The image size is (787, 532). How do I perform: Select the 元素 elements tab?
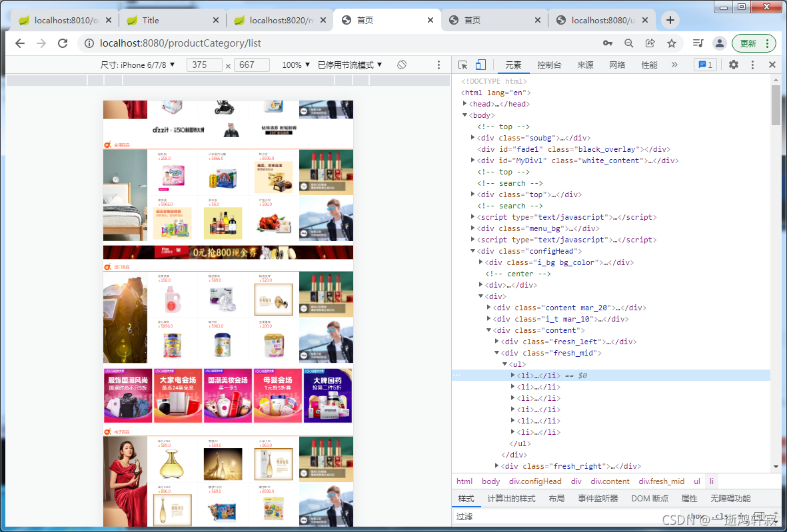tap(514, 65)
